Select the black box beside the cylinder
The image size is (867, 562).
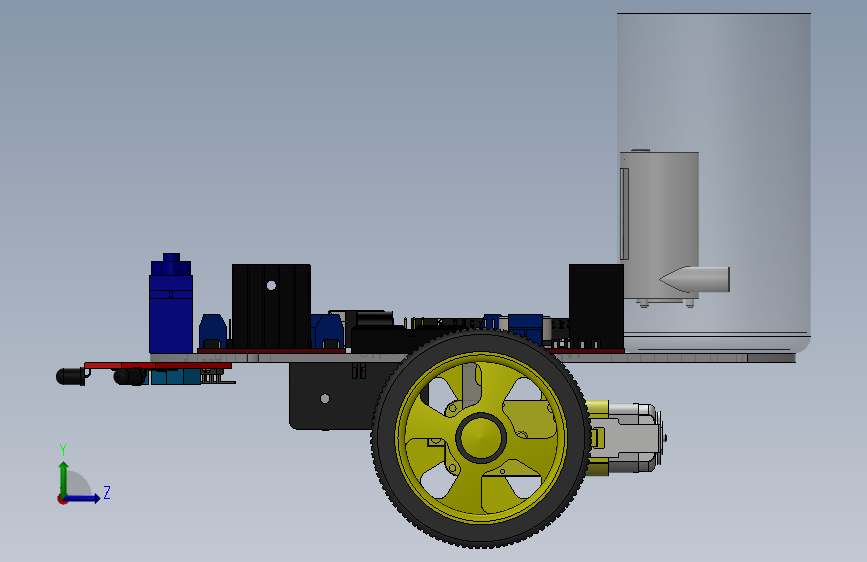coord(596,306)
